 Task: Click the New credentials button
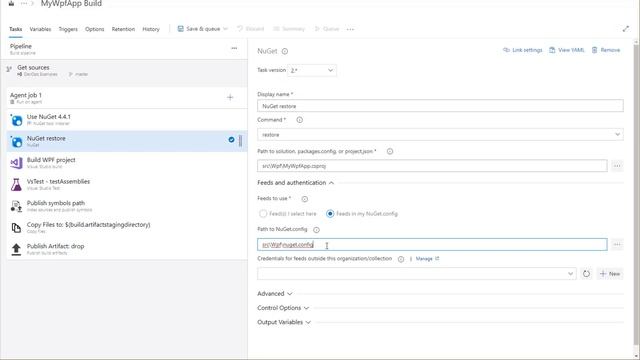[610, 273]
